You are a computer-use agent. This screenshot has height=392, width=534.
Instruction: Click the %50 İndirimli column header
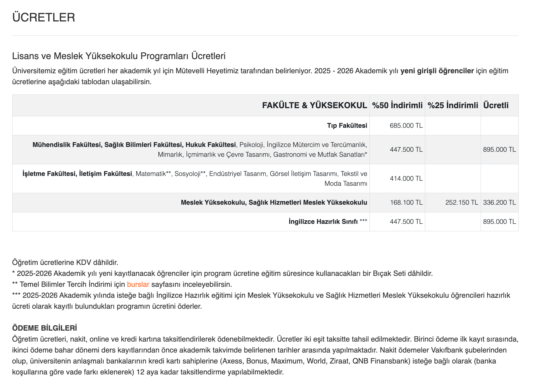pos(397,105)
